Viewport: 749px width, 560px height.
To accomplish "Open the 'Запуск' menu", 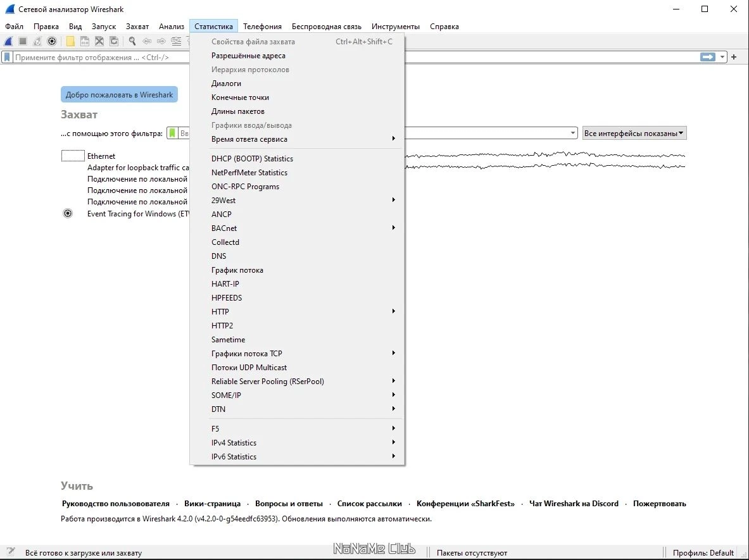I will click(x=104, y=26).
